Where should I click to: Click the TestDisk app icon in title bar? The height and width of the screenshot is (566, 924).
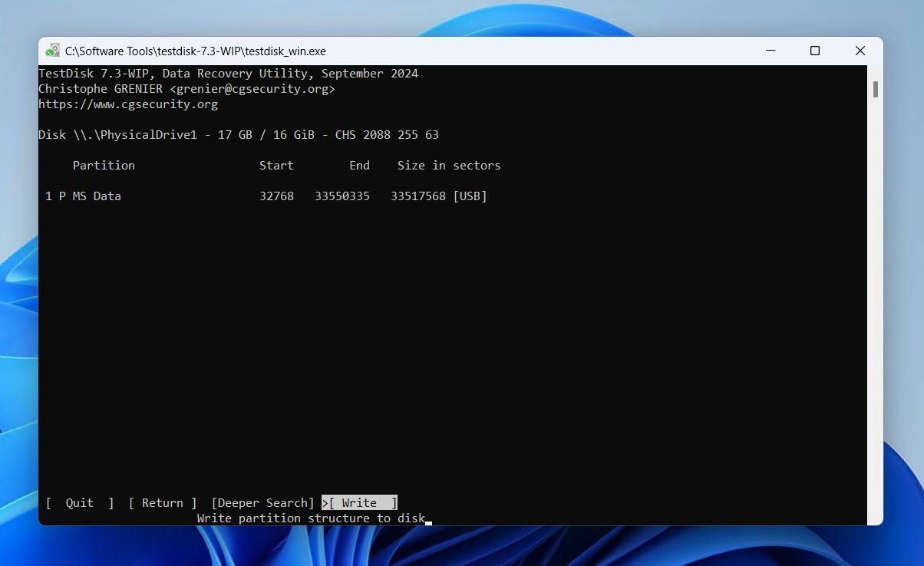click(52, 51)
